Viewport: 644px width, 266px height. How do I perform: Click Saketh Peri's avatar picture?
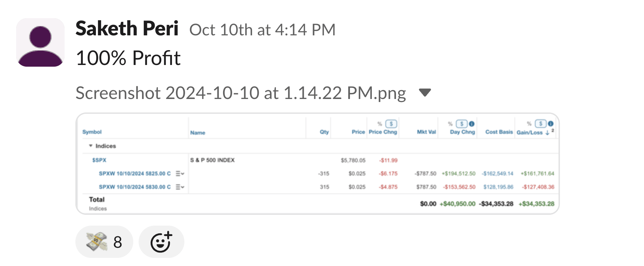click(40, 42)
